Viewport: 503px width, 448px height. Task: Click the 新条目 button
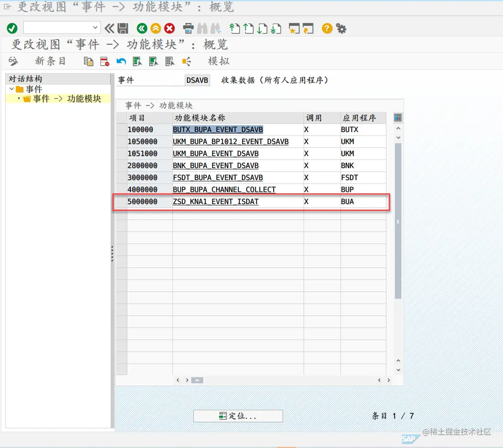pos(50,61)
